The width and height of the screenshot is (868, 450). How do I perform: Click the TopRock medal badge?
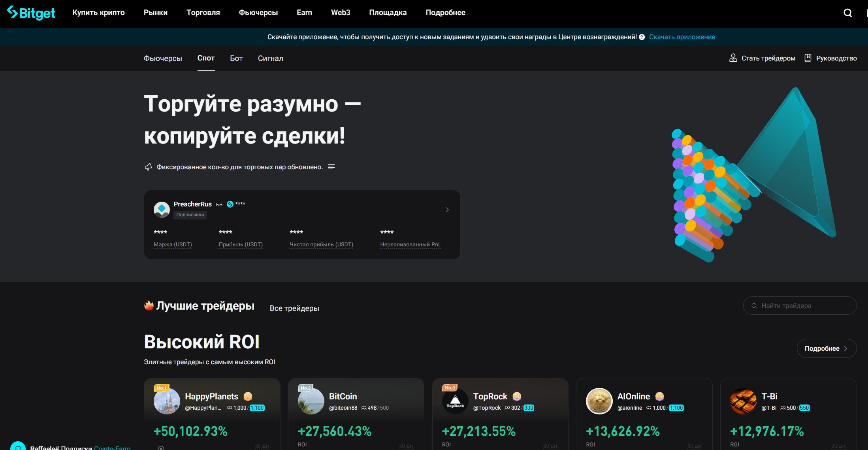(x=517, y=396)
